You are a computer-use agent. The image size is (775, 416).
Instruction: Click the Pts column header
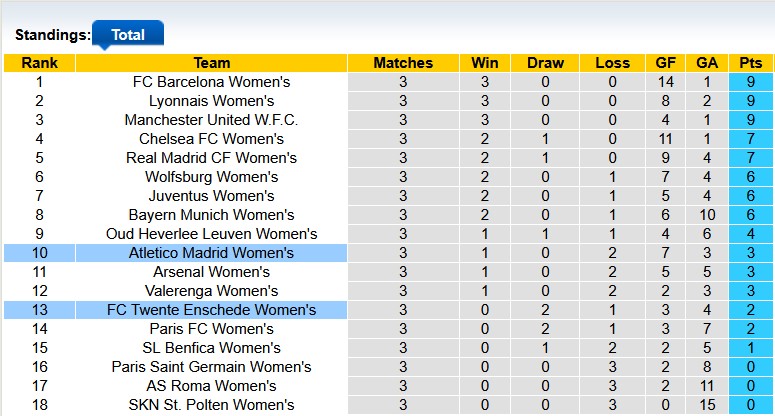click(x=750, y=63)
